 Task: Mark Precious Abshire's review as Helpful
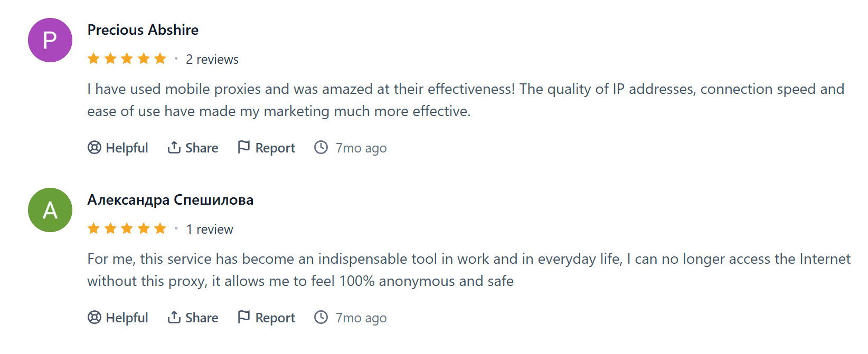[x=127, y=148]
